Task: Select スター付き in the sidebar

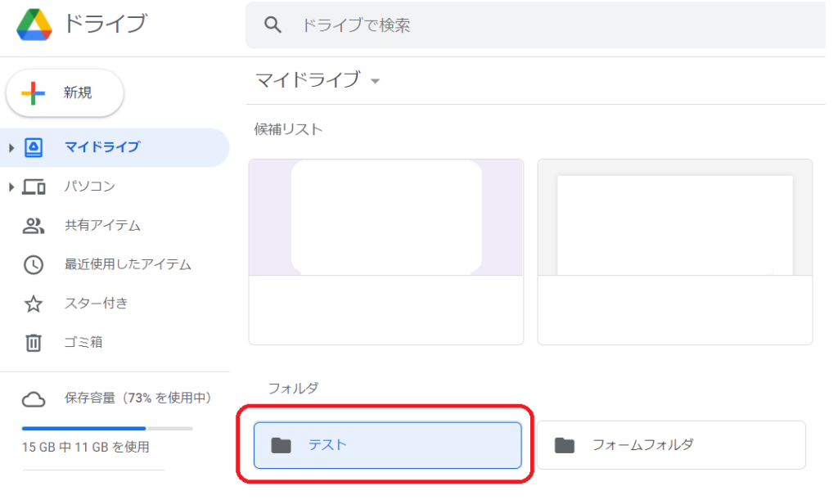Action: click(97, 304)
